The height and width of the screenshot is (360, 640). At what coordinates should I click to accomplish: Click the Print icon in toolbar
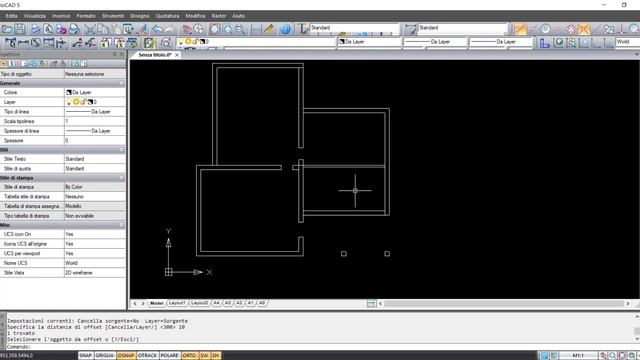click(36, 29)
